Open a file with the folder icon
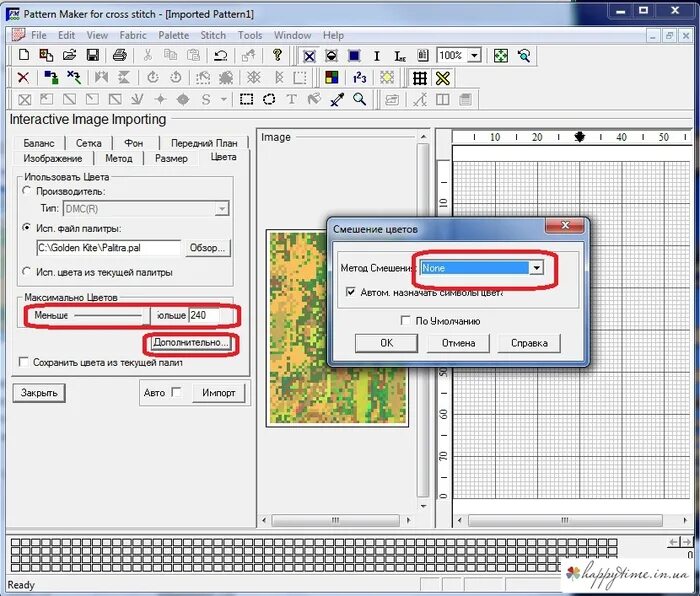The image size is (700, 596). (69, 55)
